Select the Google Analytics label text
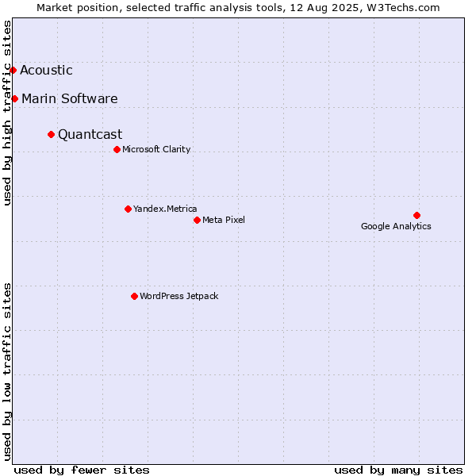This screenshot has height=476, width=476. [396, 226]
